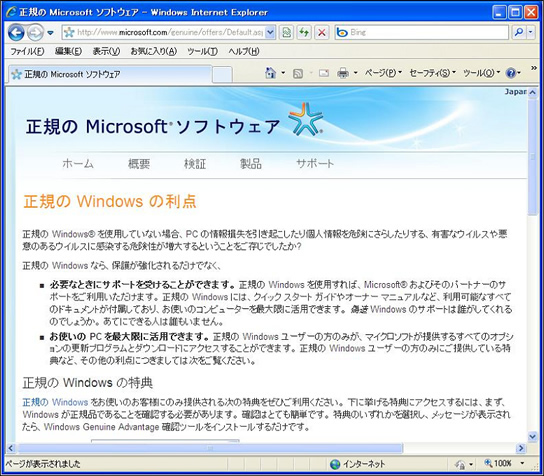Click the address bar URL field
This screenshot has width=544, height=476.
click(169, 33)
